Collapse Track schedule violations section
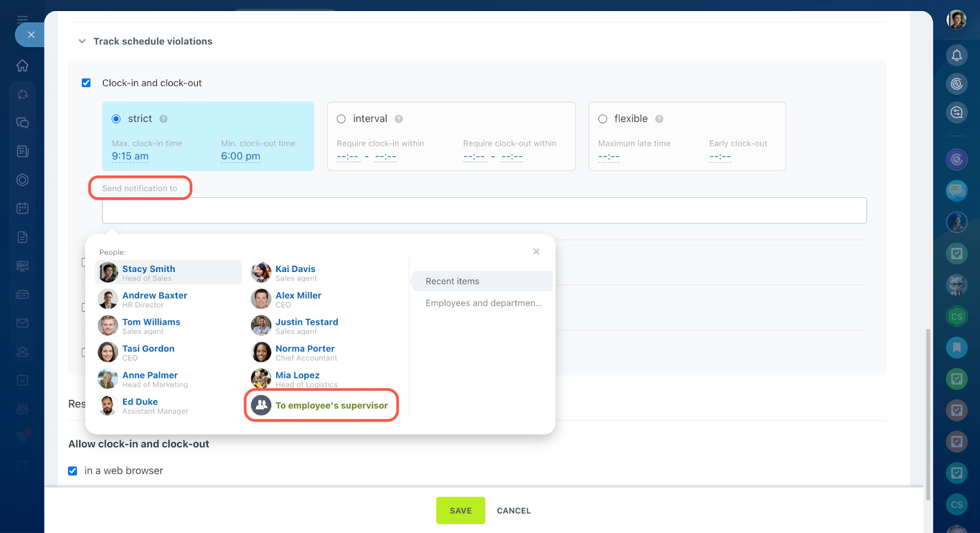This screenshot has height=533, width=980. 82,41
